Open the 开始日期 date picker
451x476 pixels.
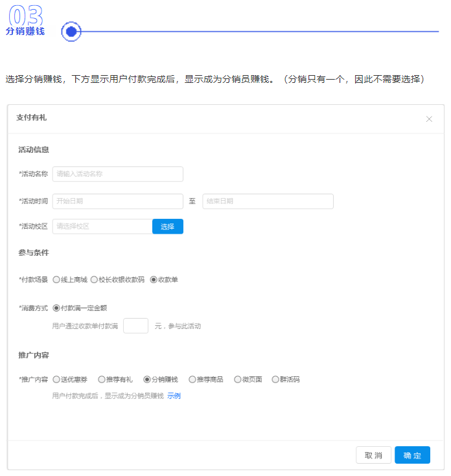(x=117, y=201)
